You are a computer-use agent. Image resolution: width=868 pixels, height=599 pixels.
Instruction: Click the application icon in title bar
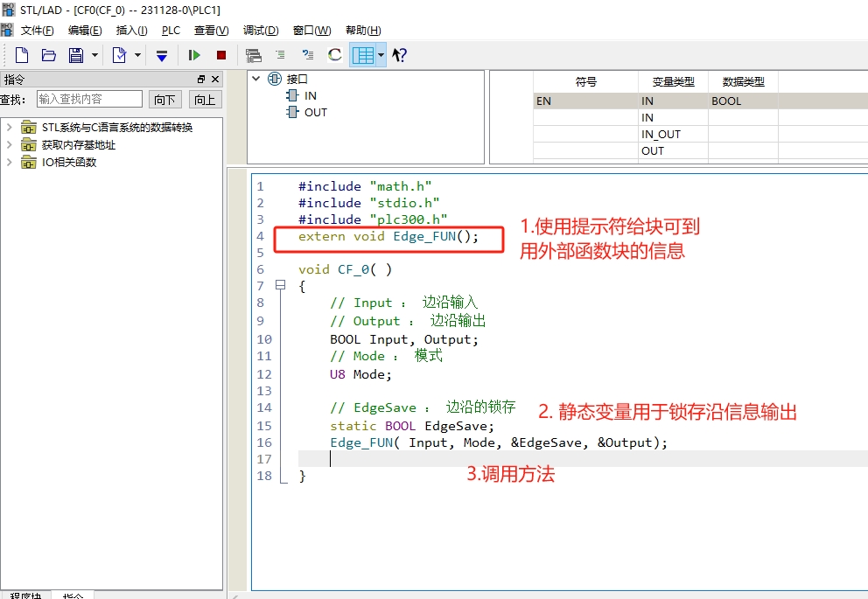tap(8, 10)
